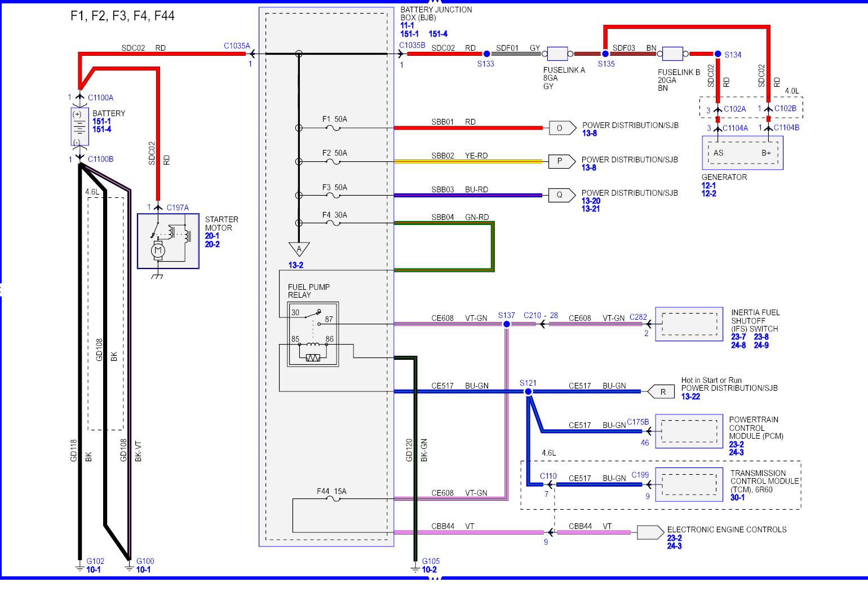This screenshot has height=591, width=868.
Task: Click the Transmission Control Module box
Action: (689, 485)
